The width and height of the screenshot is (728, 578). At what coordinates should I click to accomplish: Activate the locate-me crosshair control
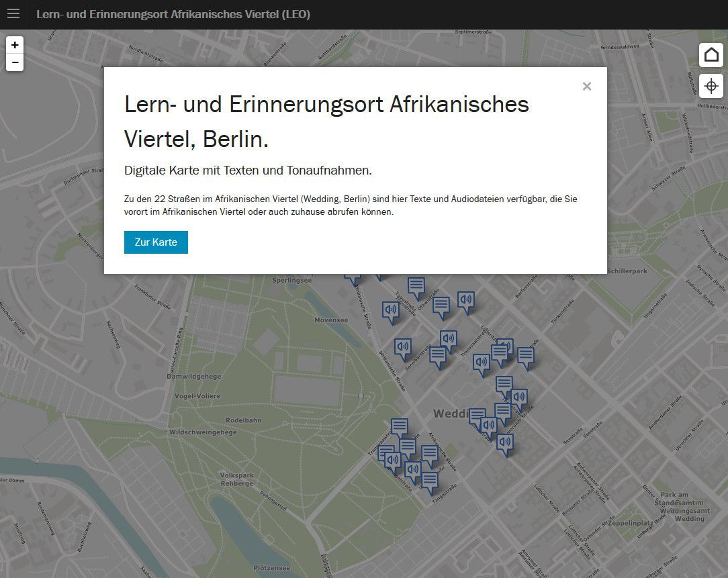coord(711,86)
